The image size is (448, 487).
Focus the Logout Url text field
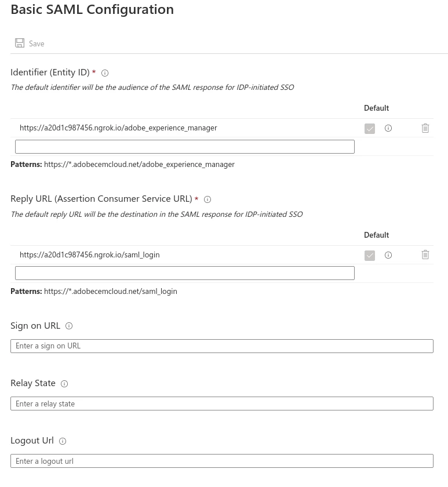point(221,461)
